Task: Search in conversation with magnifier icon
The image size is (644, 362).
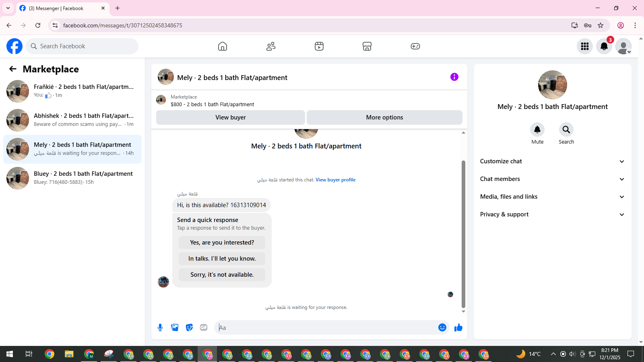Action: [x=566, y=130]
